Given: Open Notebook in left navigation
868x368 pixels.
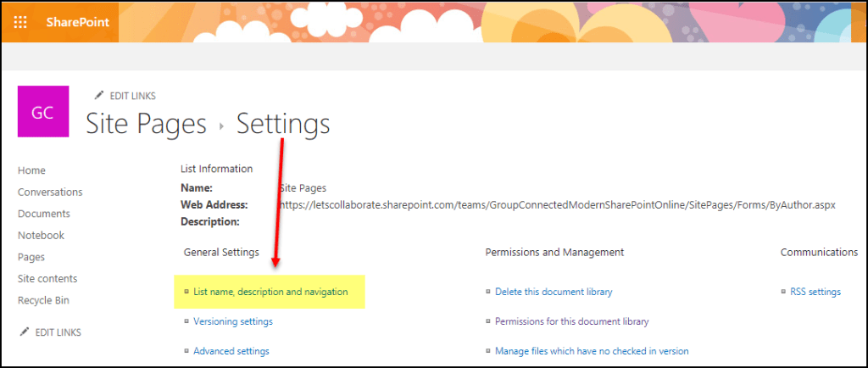Looking at the screenshot, I should click(x=42, y=236).
